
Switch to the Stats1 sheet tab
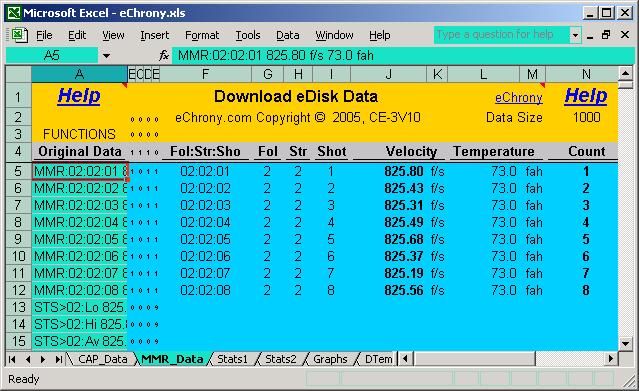232,359
